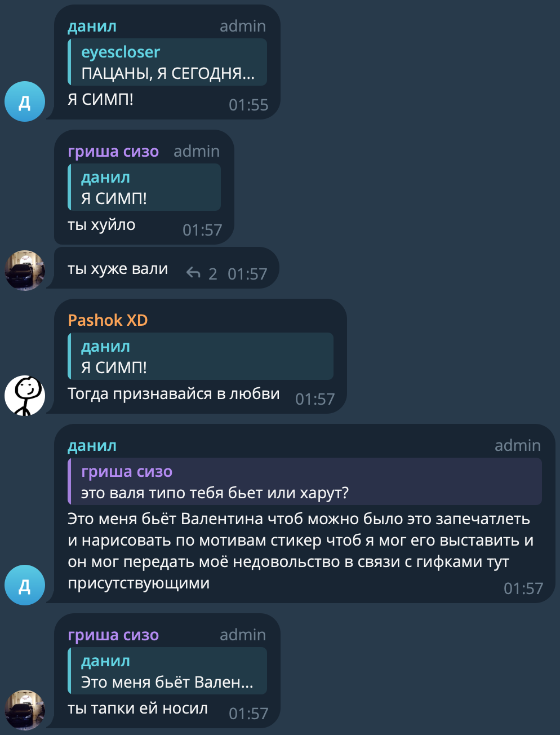Screen dimensions: 560x735
Task: Open Pashok XD sender name
Action: coord(108,320)
